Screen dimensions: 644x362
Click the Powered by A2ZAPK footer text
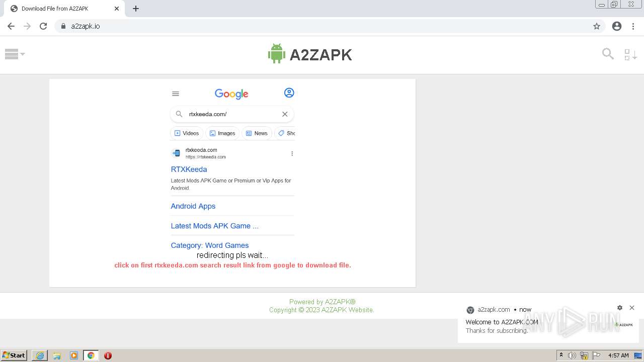tap(323, 302)
